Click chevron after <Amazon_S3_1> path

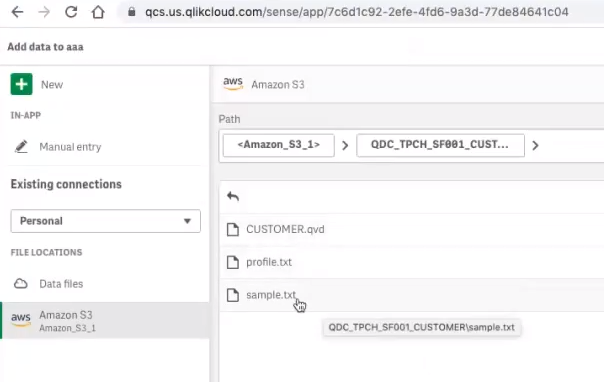tap(345, 145)
